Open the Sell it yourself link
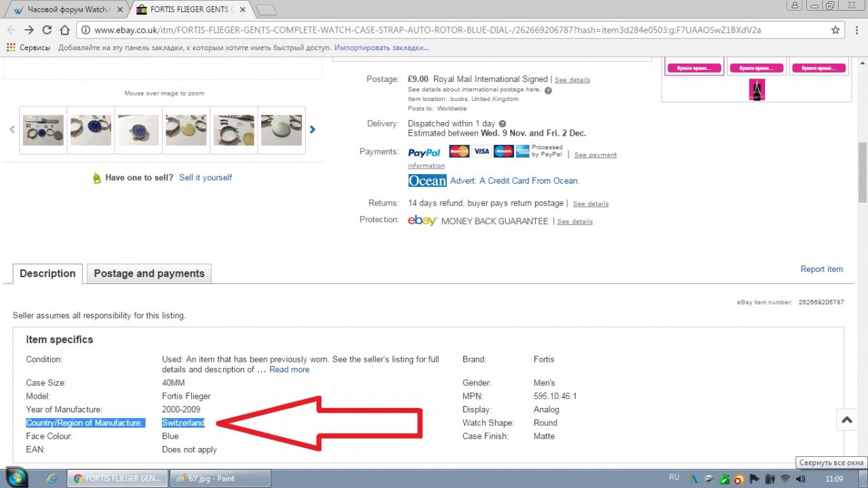Screen dimensions: 868x488 (205, 178)
